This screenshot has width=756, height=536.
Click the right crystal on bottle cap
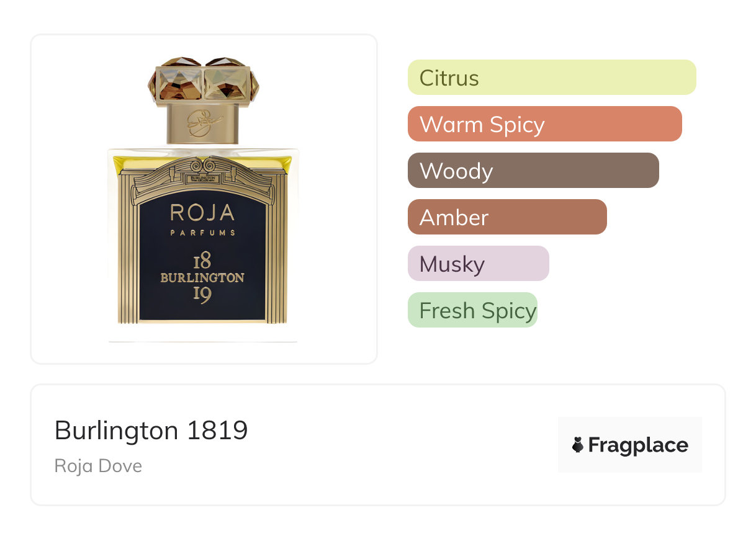pos(227,79)
